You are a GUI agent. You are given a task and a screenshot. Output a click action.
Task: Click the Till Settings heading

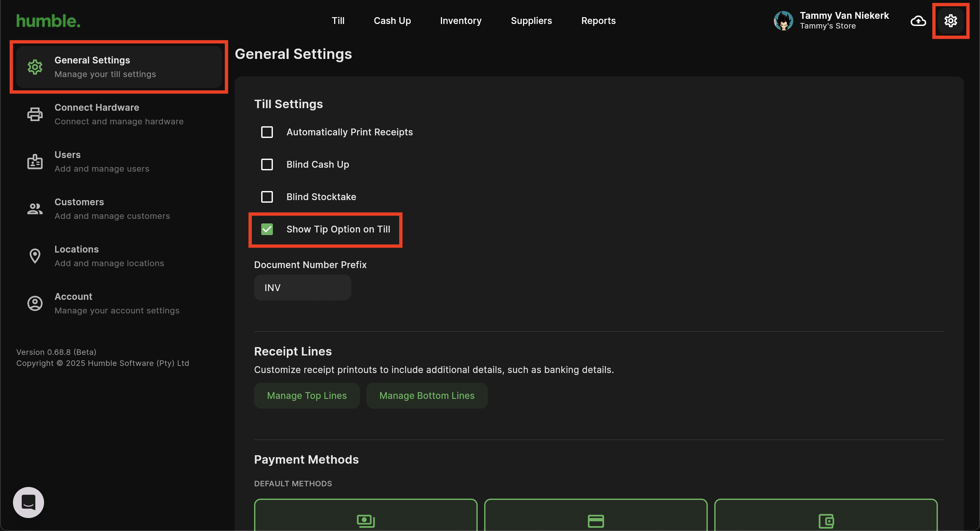point(288,104)
